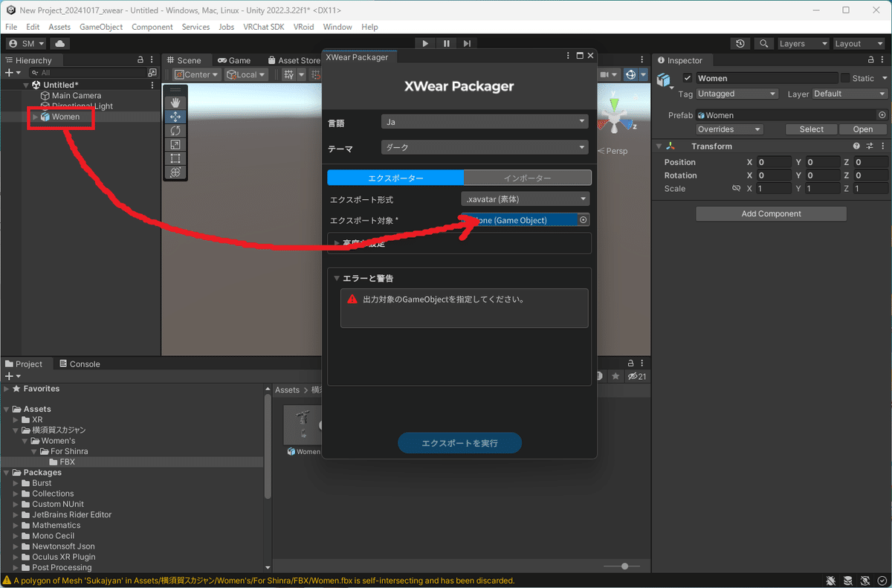
Task: Select the エクスポーター mode
Action: pyautogui.click(x=395, y=178)
